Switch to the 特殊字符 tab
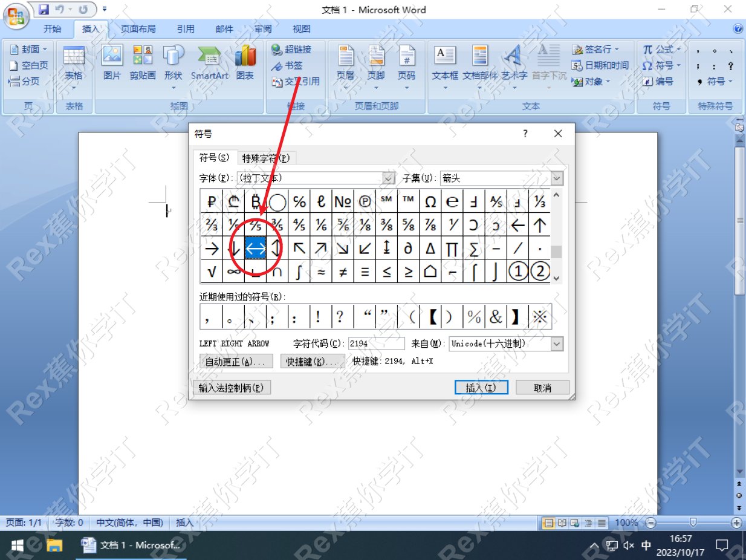746x560 pixels. coord(266,157)
